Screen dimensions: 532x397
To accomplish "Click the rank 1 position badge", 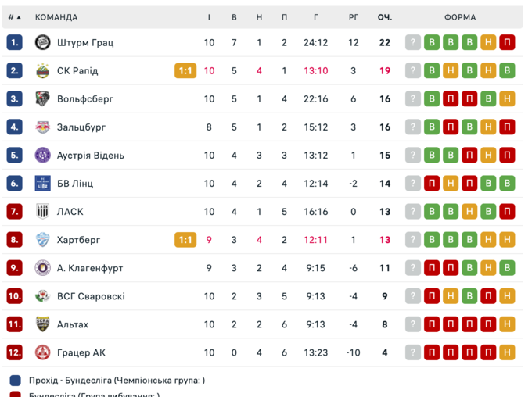I will (15, 42).
